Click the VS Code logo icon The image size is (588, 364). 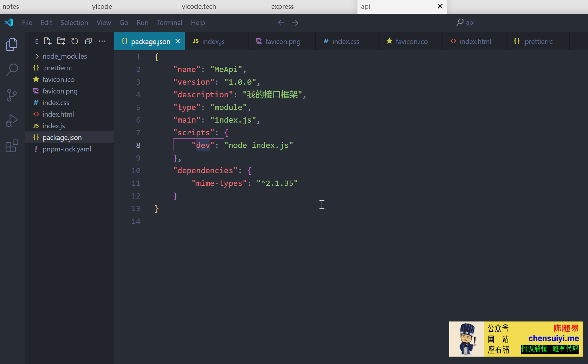8,22
